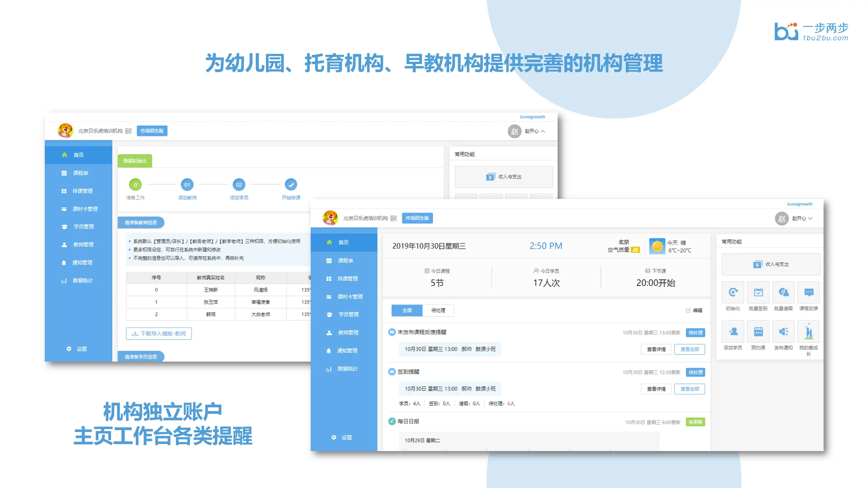Screen dimensions: 868x488
Task: Click the 发布通知 megaphone icon
Action: coord(783,331)
